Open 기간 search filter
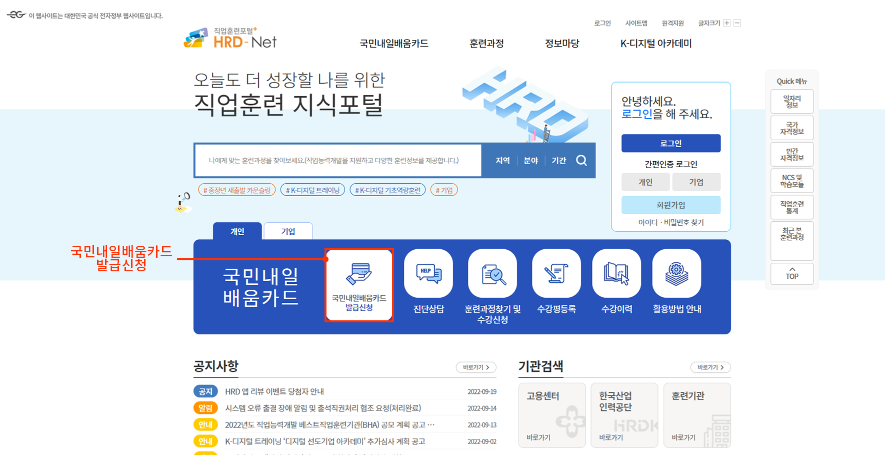 (x=559, y=161)
